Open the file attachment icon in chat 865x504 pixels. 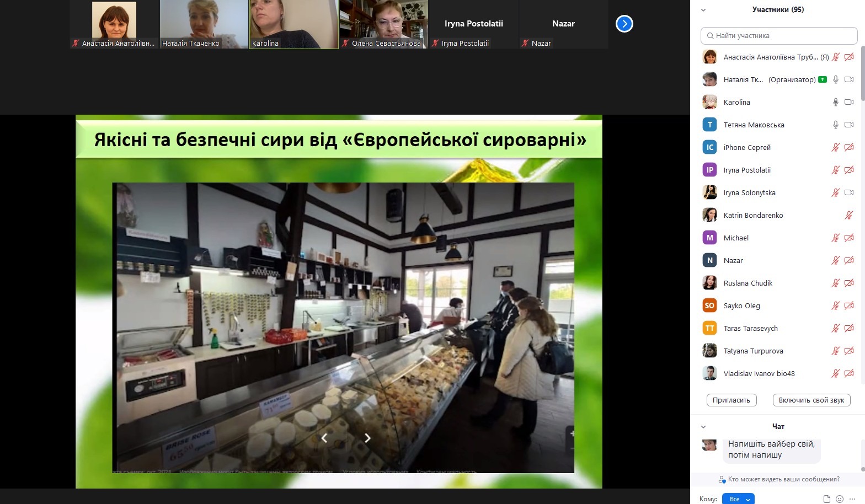(x=826, y=499)
